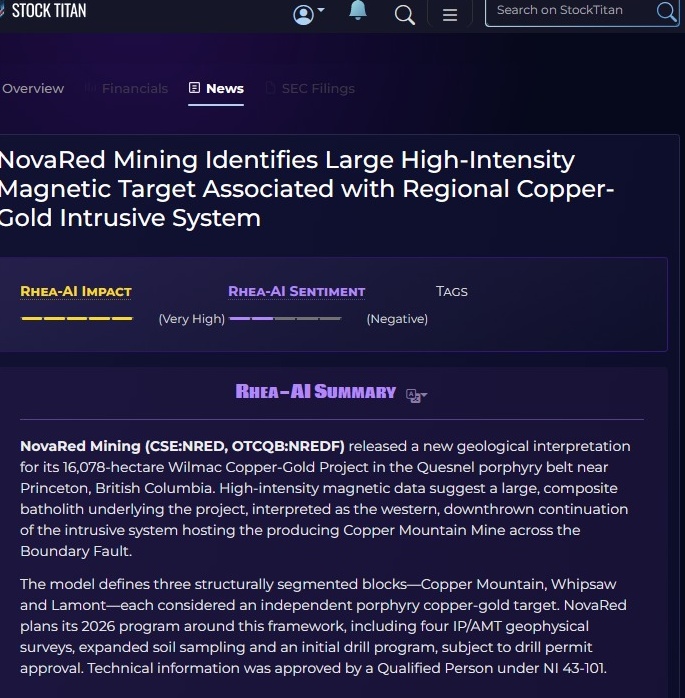Screen dimensions: 685x698
Task: Select the News tab
Action: (x=216, y=89)
